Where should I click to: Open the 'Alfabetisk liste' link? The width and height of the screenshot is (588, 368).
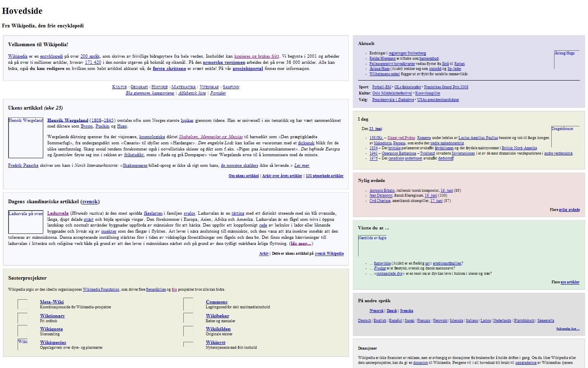pyautogui.click(x=192, y=93)
